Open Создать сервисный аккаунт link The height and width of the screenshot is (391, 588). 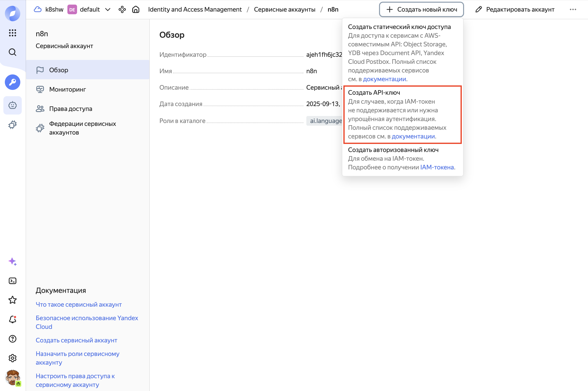[x=76, y=340]
